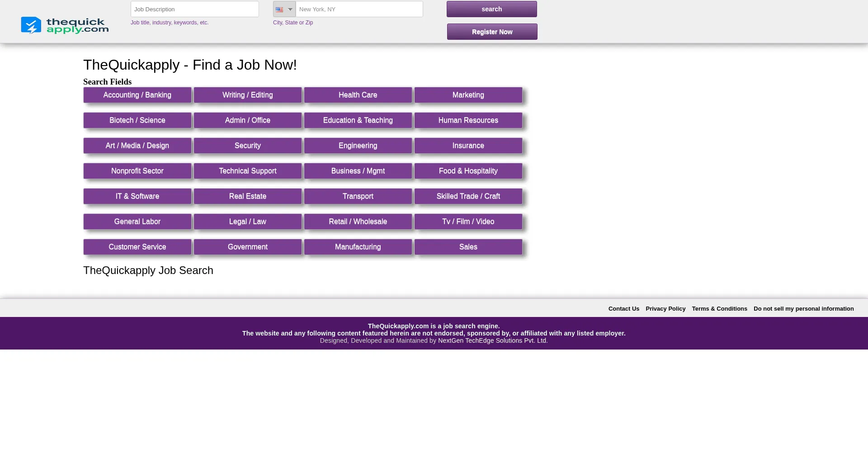Select the Human Resources field
The image size is (868, 449).
click(x=468, y=121)
